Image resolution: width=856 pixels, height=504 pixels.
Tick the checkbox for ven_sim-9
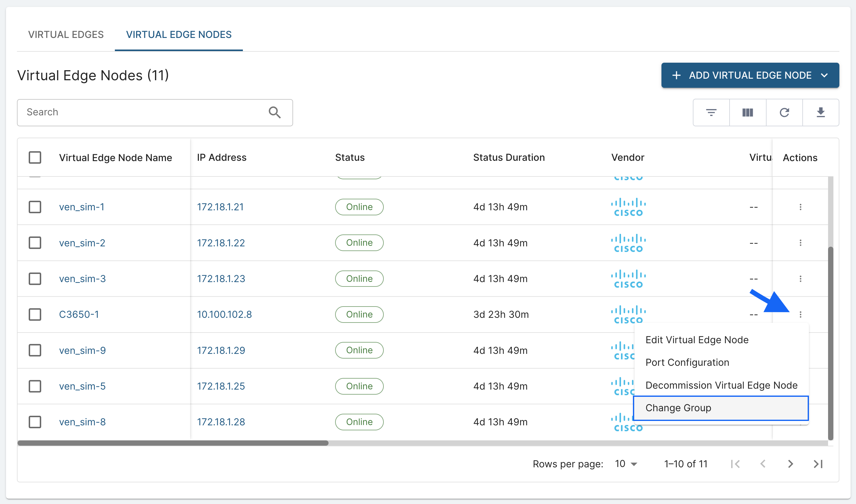pos(35,350)
